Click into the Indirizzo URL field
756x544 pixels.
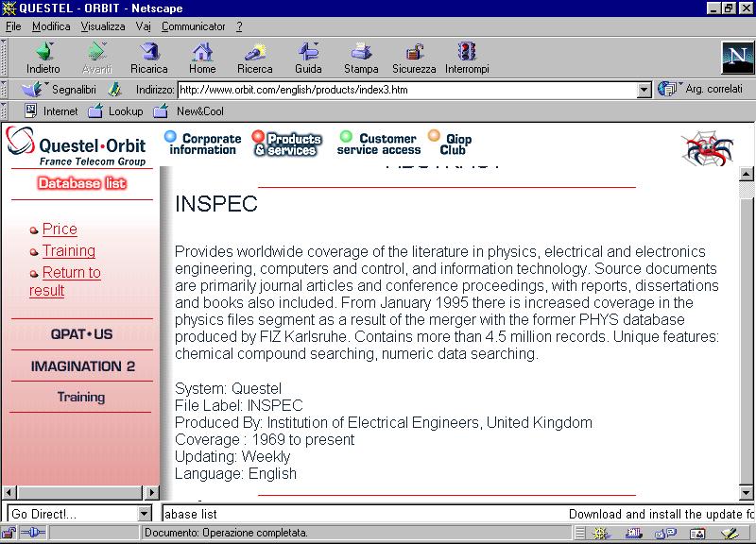coord(407,90)
